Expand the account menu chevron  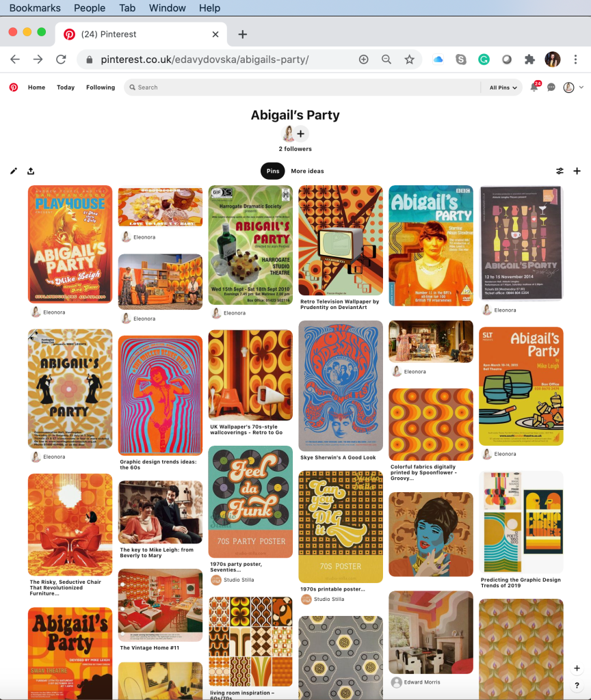[x=581, y=87]
